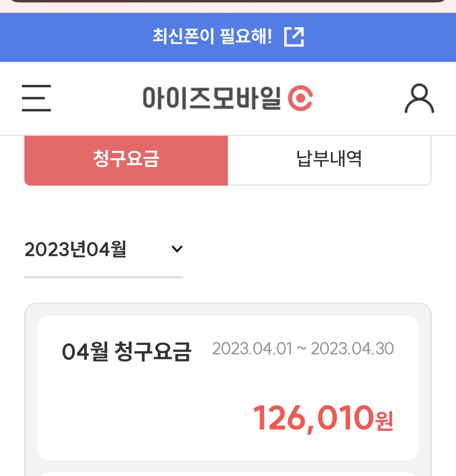This screenshot has height=476, width=456.
Task: Open the hamburger menu
Action: 36,98
